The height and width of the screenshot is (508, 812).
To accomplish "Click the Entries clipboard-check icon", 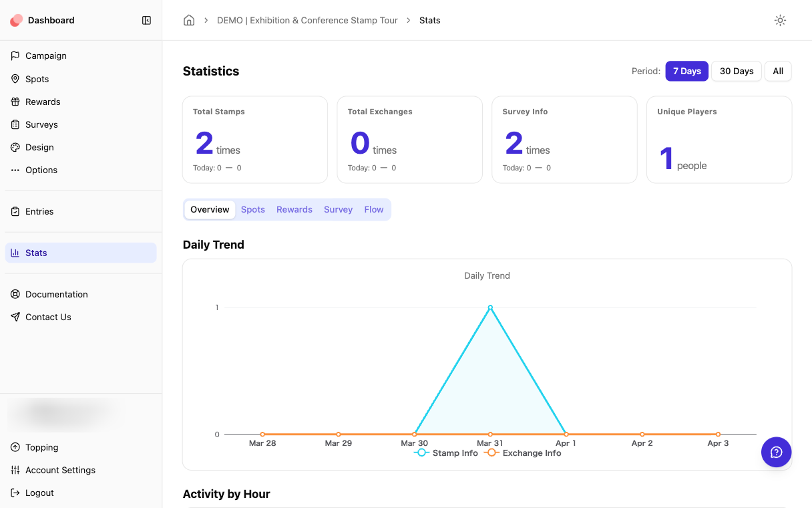I will pos(15,211).
